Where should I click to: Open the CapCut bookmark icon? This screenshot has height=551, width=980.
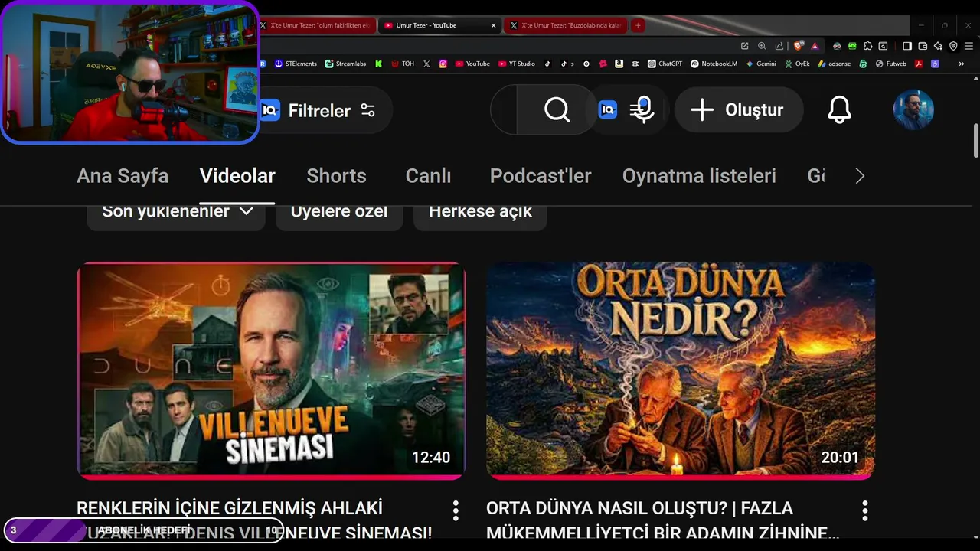tap(635, 64)
